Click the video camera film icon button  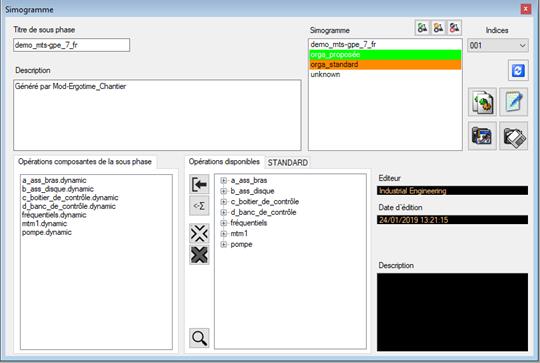(x=482, y=136)
